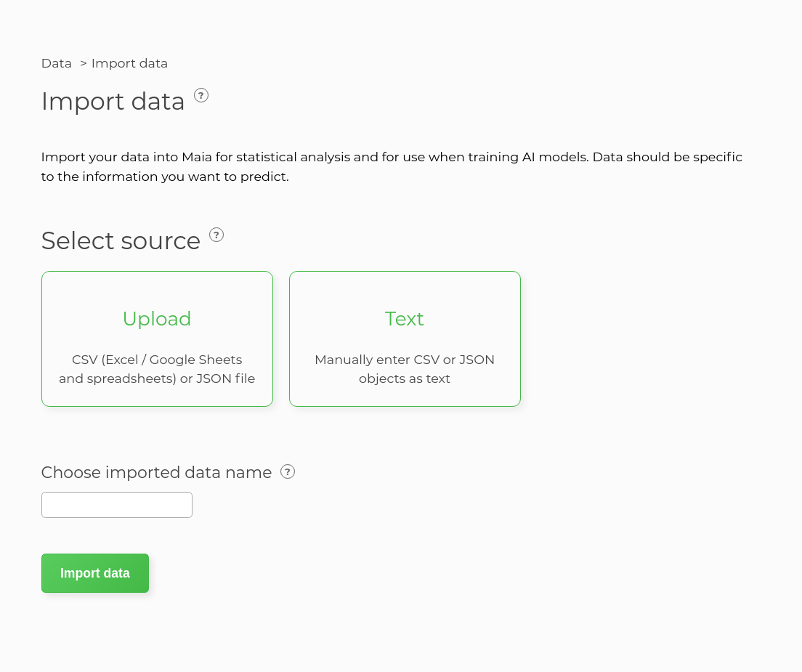Click the green Upload title text

point(157,319)
